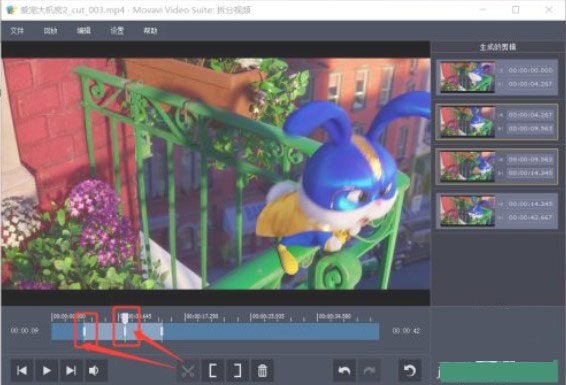Undo the last action
This screenshot has width=566, height=385.
pyautogui.click(x=344, y=371)
